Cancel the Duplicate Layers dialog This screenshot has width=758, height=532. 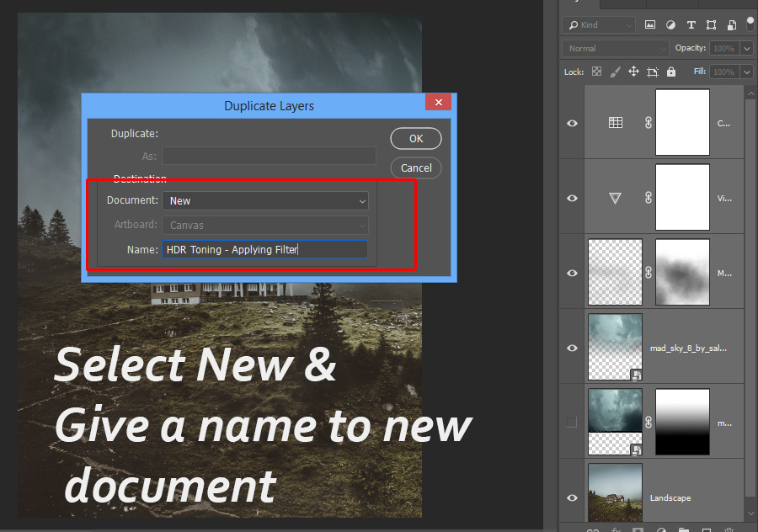pos(416,168)
